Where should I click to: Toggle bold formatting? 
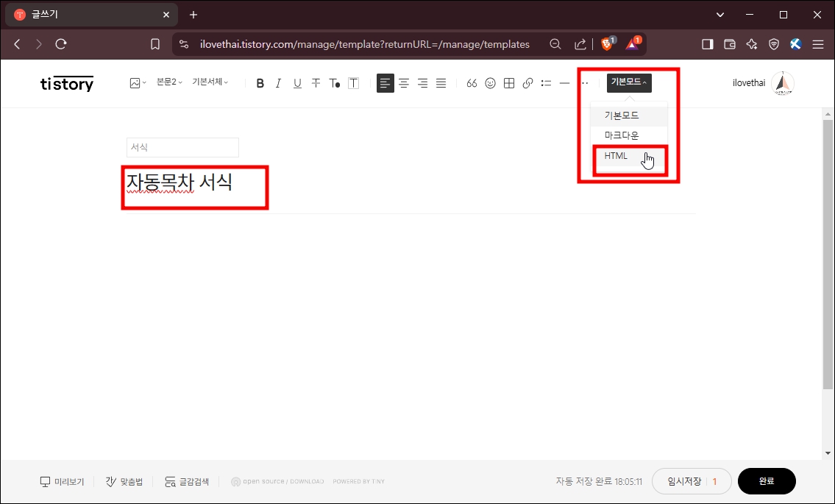click(x=260, y=83)
